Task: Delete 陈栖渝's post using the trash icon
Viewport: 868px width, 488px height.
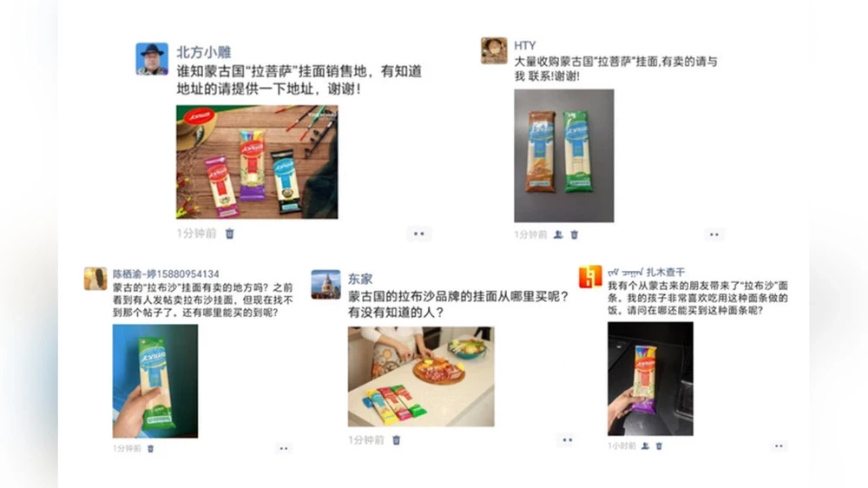Action: click(x=150, y=449)
